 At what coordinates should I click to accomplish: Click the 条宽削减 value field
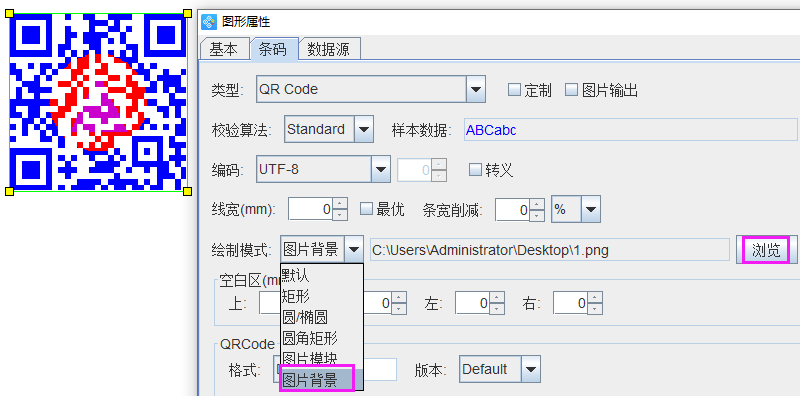[x=513, y=209]
